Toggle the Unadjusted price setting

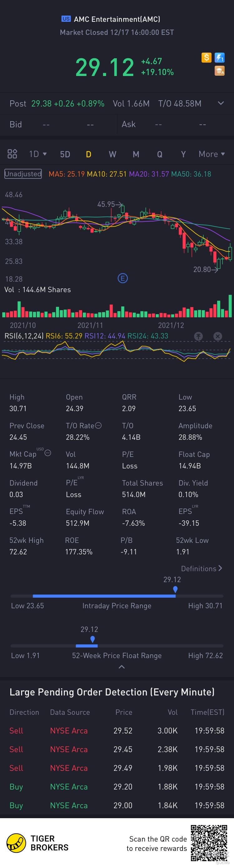click(23, 174)
